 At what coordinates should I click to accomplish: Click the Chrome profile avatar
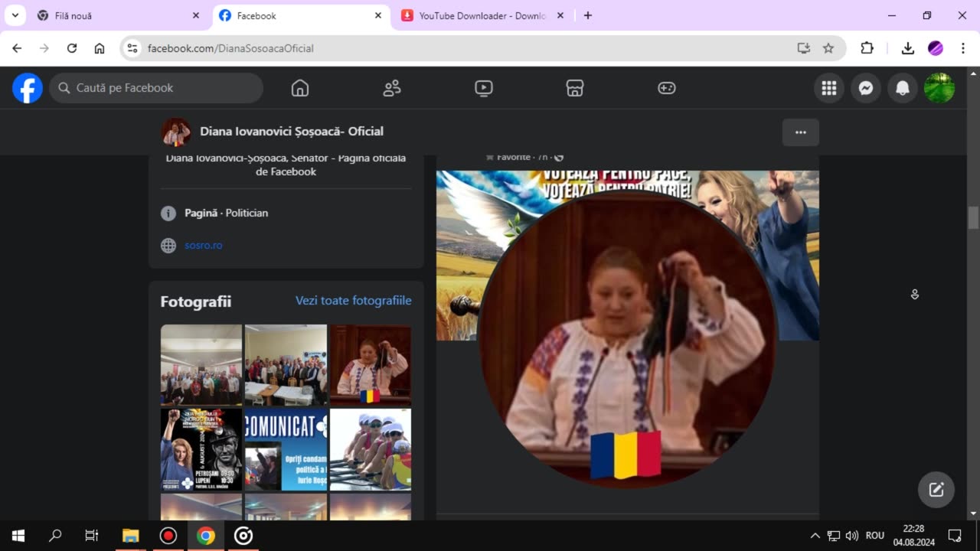tap(936, 48)
